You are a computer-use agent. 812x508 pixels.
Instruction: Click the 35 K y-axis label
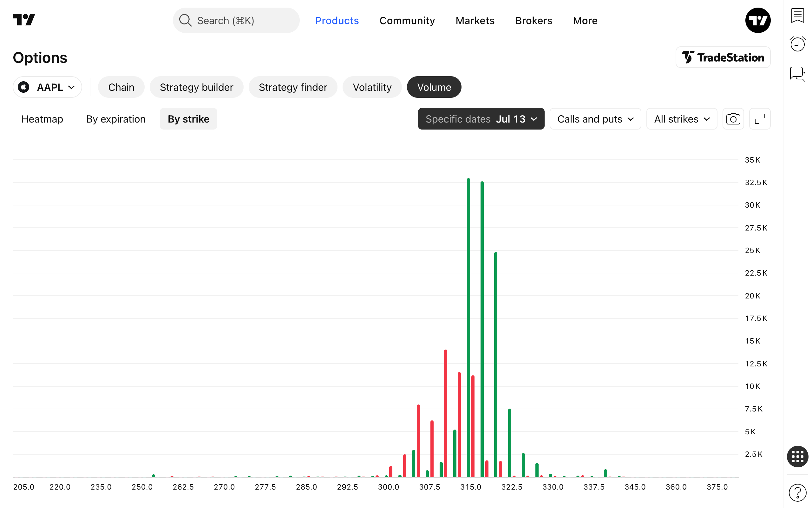click(x=752, y=160)
